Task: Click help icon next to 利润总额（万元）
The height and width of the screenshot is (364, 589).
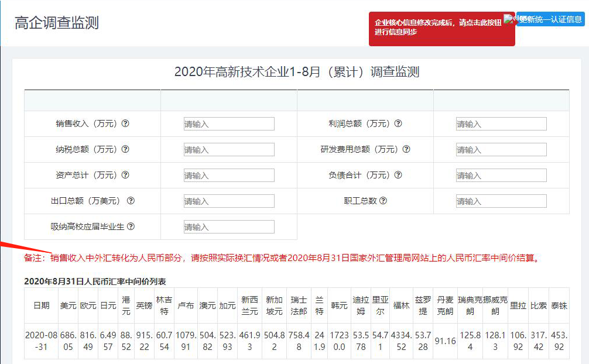Action: (x=398, y=123)
